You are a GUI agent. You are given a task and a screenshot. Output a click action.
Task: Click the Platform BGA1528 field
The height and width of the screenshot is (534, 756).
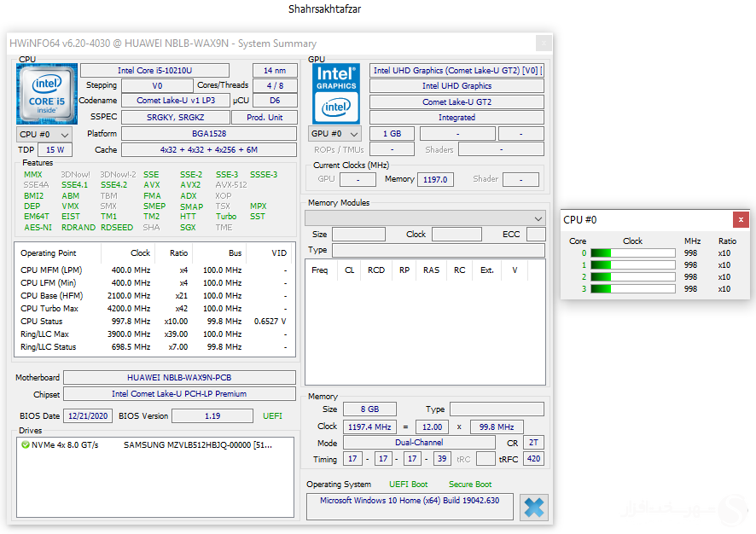[x=209, y=133]
